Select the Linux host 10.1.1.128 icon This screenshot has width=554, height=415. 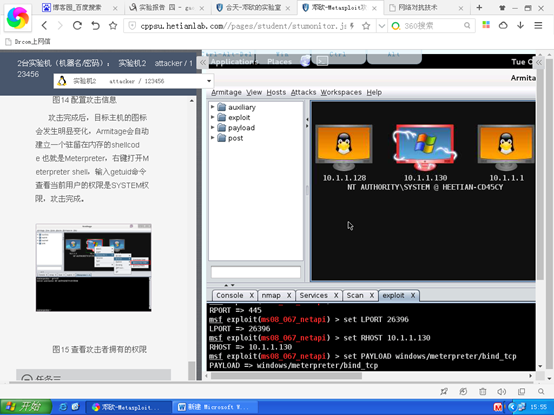pos(344,147)
